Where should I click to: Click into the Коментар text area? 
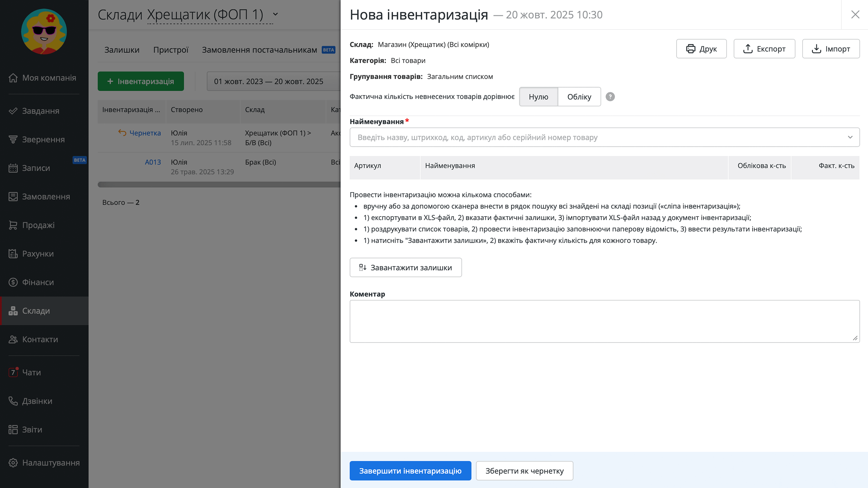(x=604, y=321)
